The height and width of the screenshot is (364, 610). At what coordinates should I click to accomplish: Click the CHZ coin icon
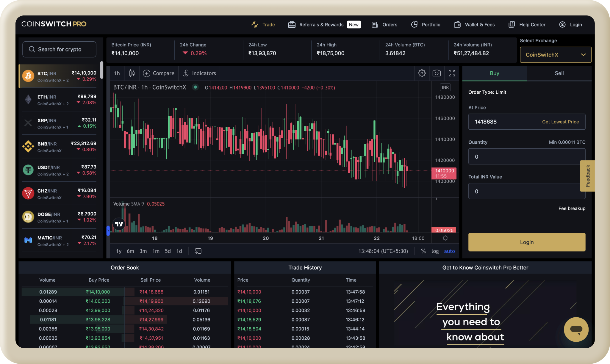(28, 193)
